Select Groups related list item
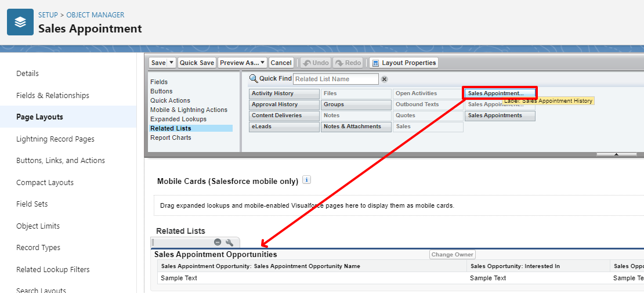644x293 pixels. (356, 104)
